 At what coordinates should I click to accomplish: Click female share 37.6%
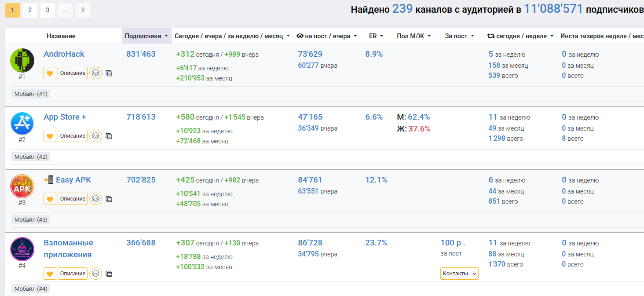[419, 129]
